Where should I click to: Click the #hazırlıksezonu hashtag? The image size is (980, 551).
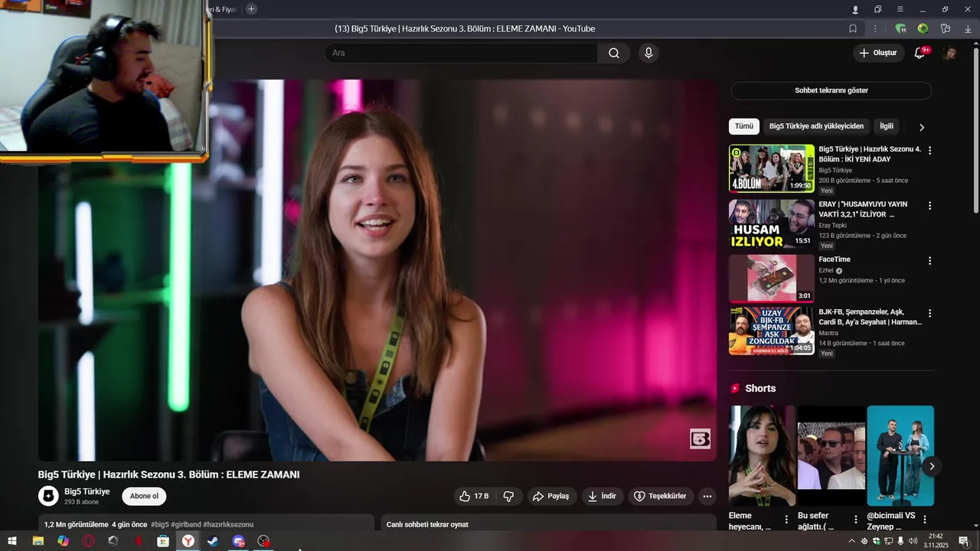coord(228,524)
